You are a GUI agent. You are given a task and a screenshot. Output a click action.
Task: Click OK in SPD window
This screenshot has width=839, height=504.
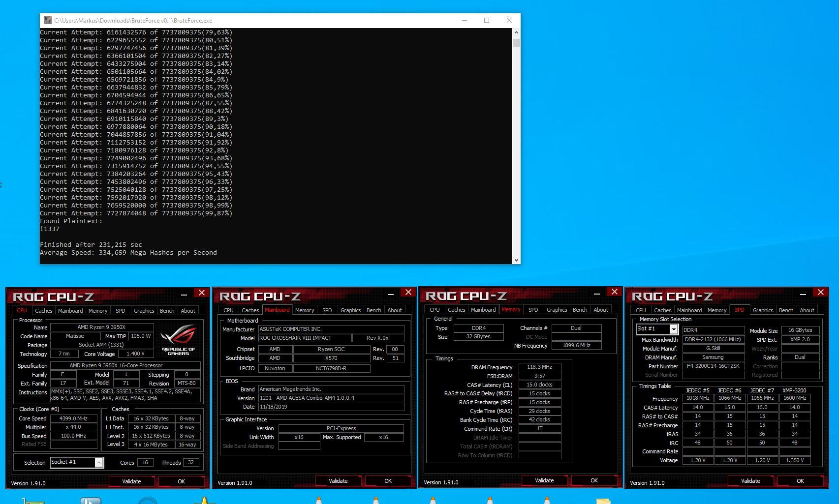point(800,481)
